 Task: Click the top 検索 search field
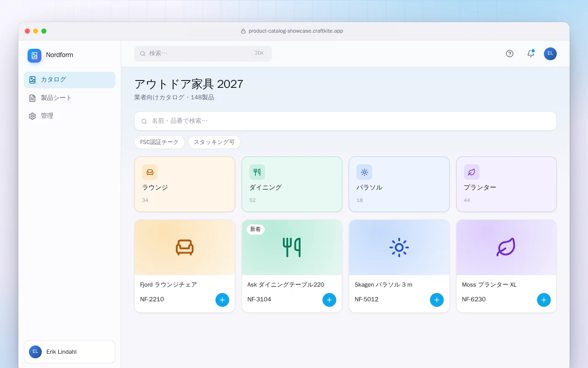203,53
